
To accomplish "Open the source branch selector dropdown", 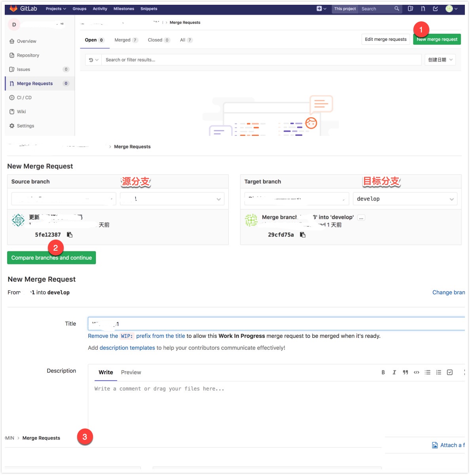I will 172,199.
